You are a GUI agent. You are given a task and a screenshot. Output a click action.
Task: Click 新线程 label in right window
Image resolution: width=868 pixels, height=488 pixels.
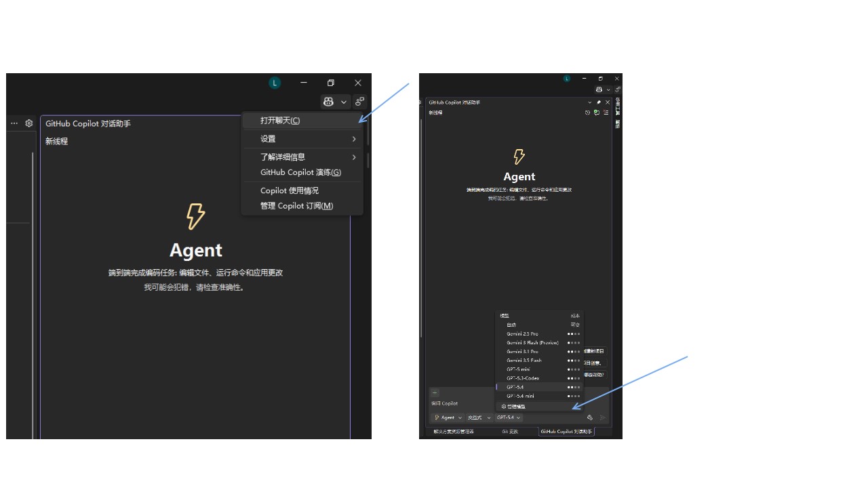click(x=435, y=113)
